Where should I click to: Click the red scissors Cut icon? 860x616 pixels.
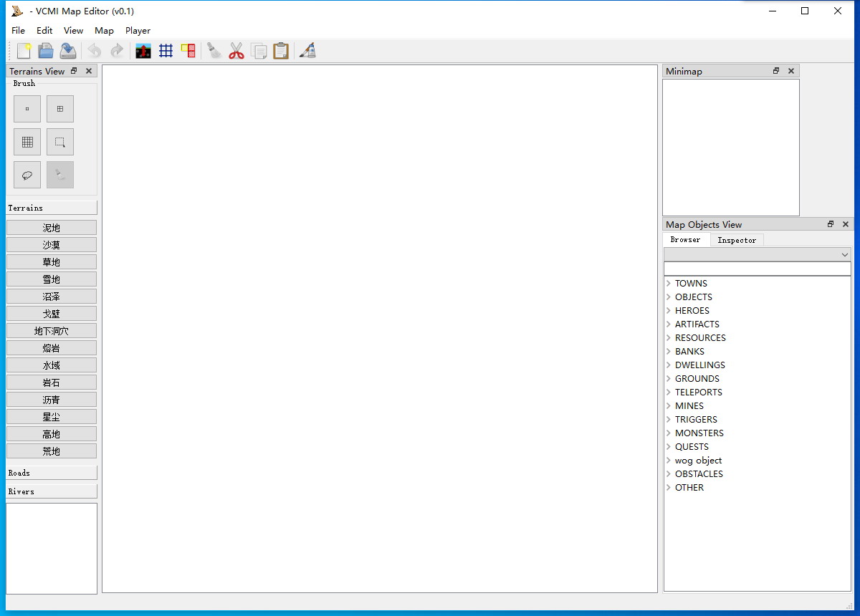click(x=236, y=51)
